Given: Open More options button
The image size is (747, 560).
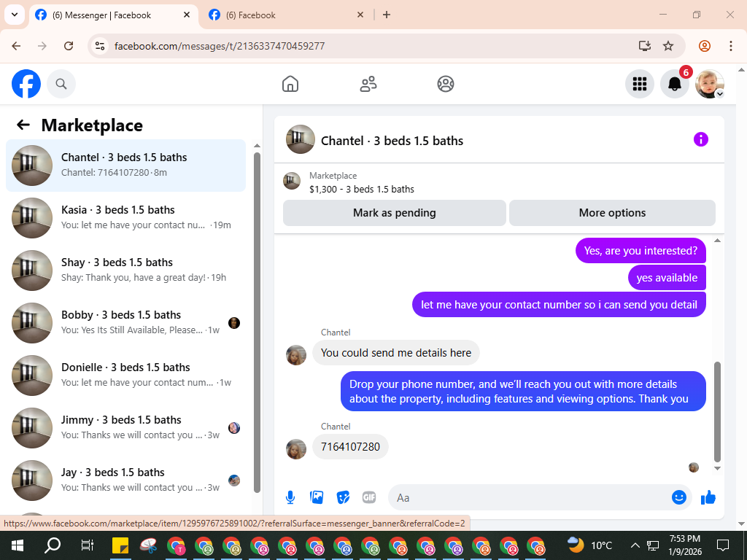Looking at the screenshot, I should 612,213.
